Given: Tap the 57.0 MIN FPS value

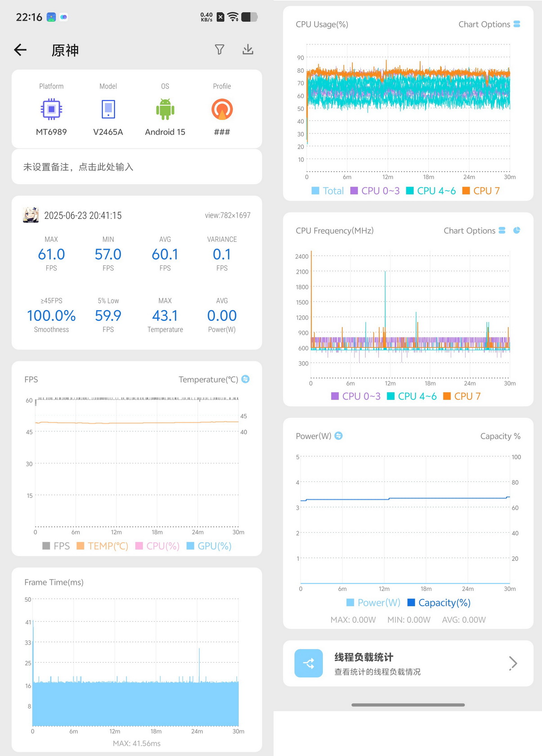Looking at the screenshot, I should pyautogui.click(x=108, y=254).
